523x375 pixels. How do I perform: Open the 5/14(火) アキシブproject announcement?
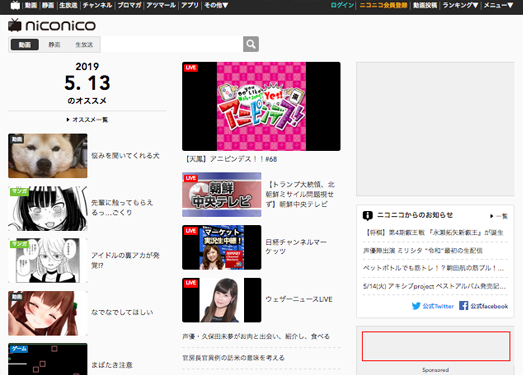point(435,286)
